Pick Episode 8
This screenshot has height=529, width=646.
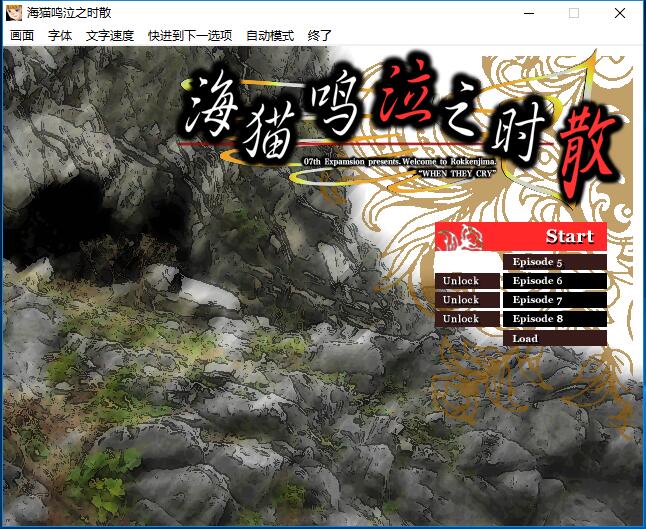click(554, 319)
